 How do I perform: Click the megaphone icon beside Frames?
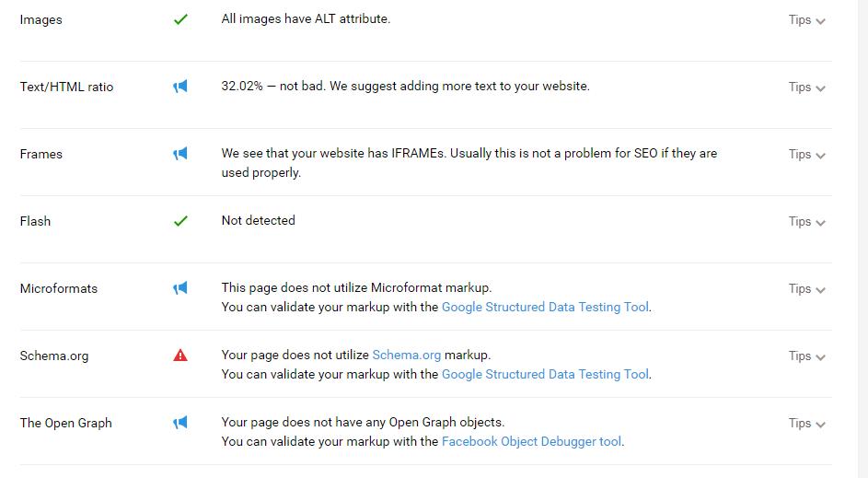pos(179,154)
